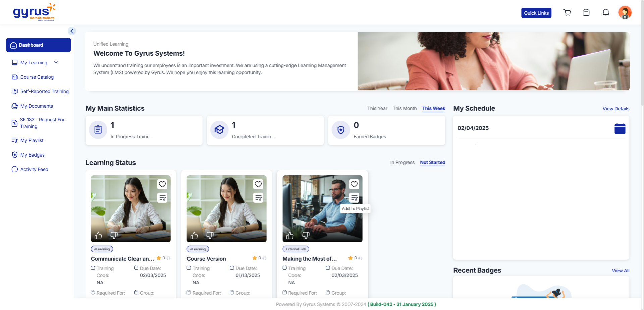The width and height of the screenshot is (644, 310).
Task: Dislike the Making the Most course
Action: tap(306, 236)
